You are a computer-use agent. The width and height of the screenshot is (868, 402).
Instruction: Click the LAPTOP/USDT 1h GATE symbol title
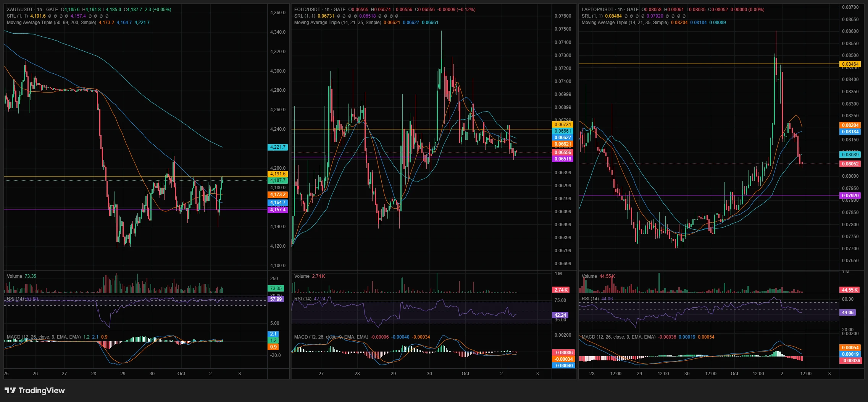[610, 10]
